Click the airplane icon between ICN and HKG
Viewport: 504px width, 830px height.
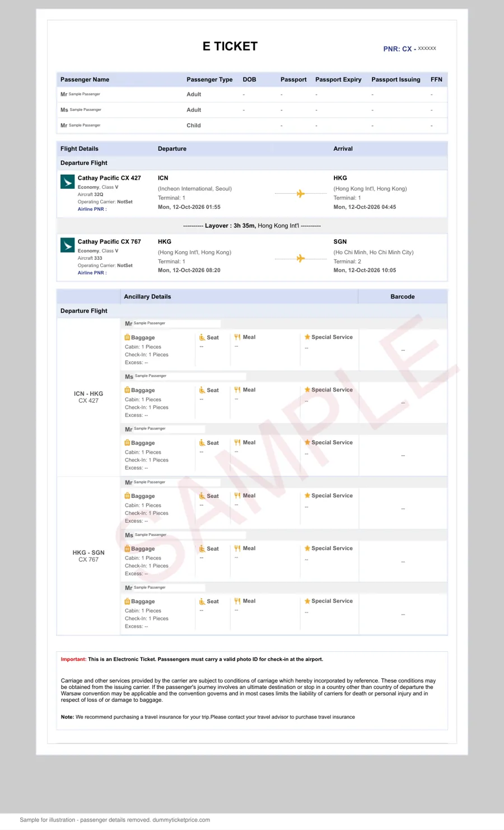tap(301, 194)
